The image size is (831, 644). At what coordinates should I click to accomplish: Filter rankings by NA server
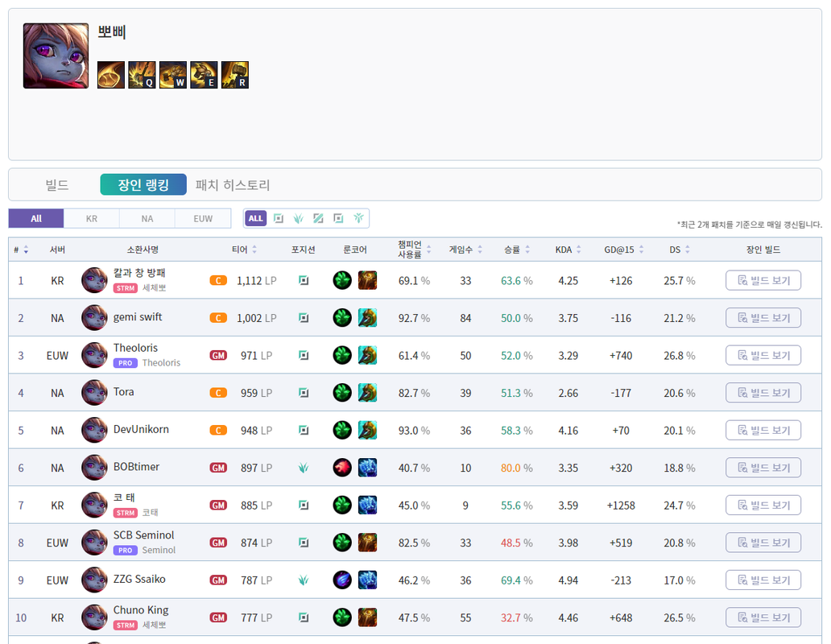coord(147,218)
